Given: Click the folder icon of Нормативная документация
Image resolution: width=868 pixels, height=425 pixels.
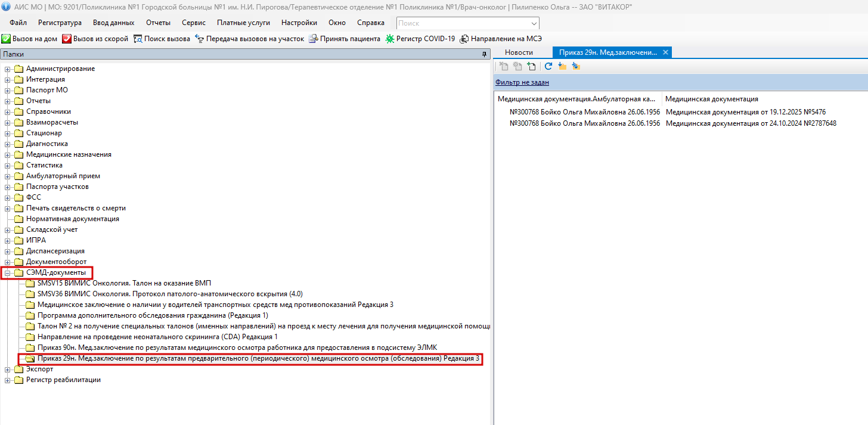Looking at the screenshot, I should [19, 219].
